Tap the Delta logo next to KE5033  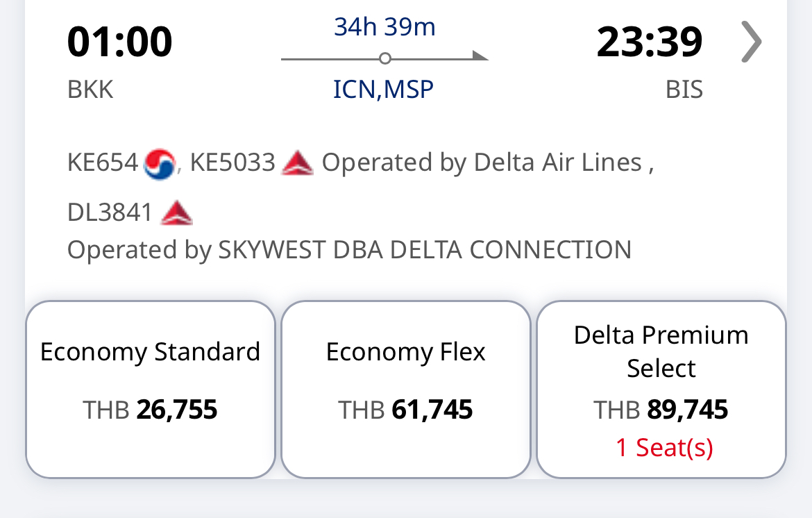tap(297, 162)
